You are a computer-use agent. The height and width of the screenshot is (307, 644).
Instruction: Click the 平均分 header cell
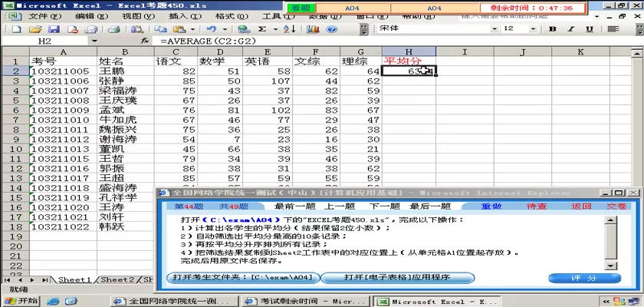(409, 61)
